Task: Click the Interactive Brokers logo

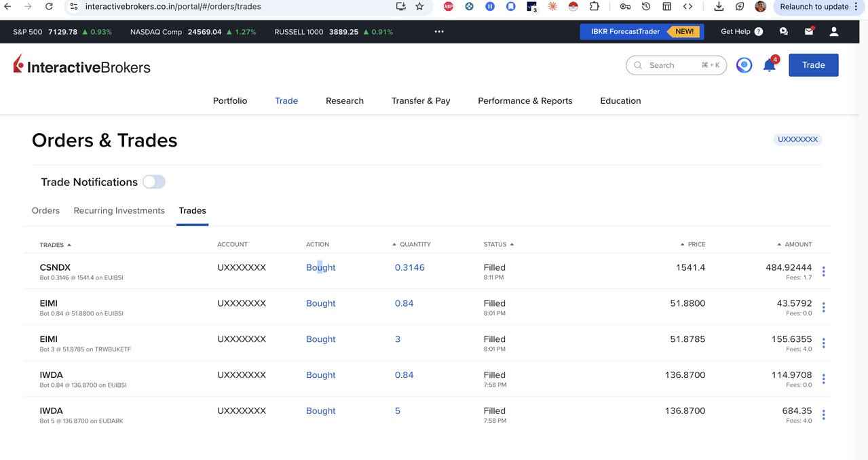Action: tap(82, 66)
